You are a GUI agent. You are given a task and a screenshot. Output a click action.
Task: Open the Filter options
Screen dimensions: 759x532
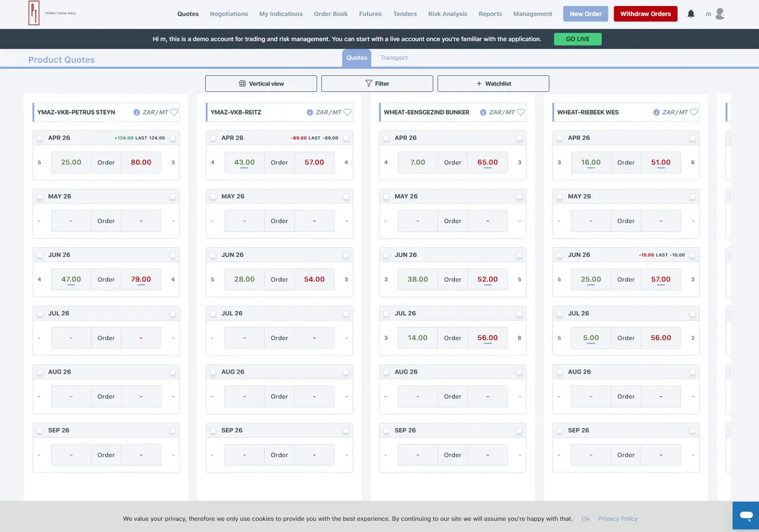377,84
